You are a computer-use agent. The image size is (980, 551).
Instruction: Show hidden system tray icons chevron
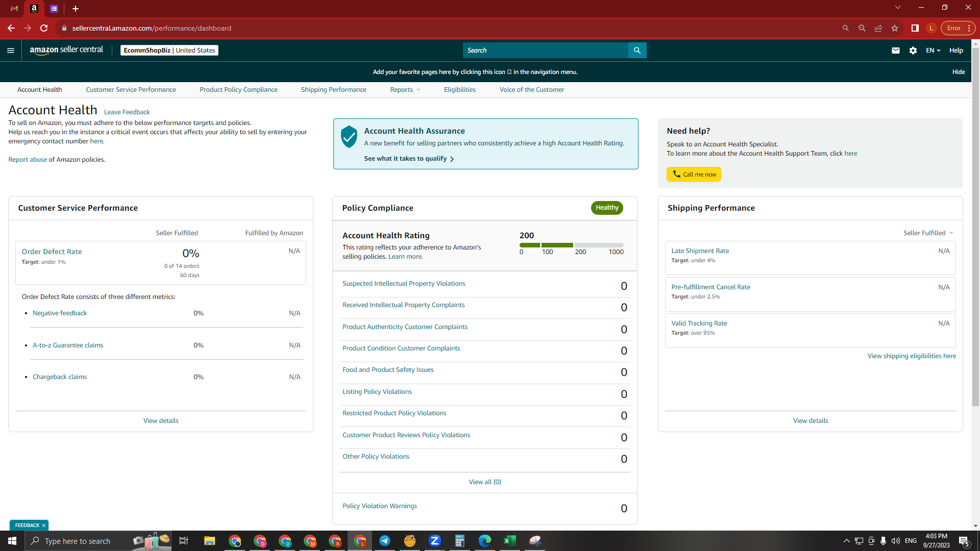[846, 541]
